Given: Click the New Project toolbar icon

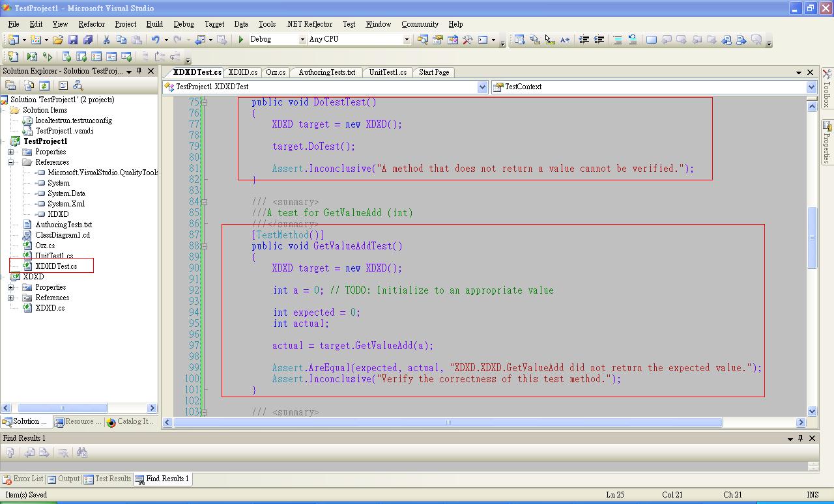Looking at the screenshot, I should click(14, 40).
